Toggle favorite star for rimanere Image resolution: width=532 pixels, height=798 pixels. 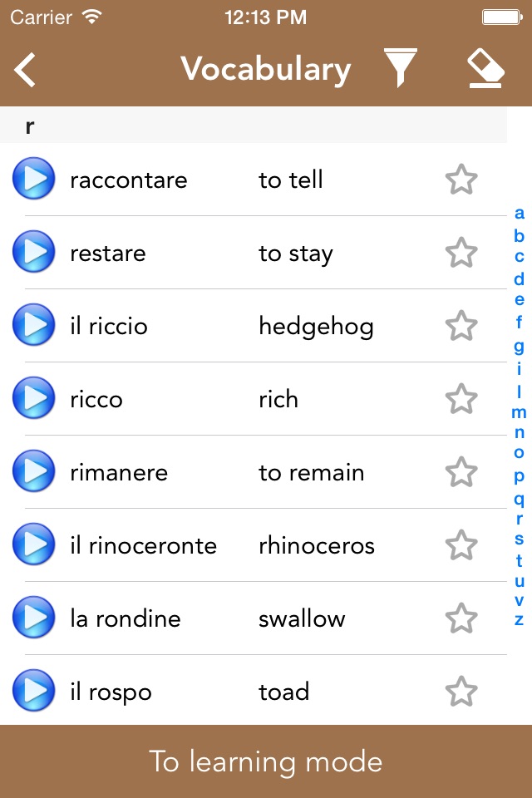(461, 472)
